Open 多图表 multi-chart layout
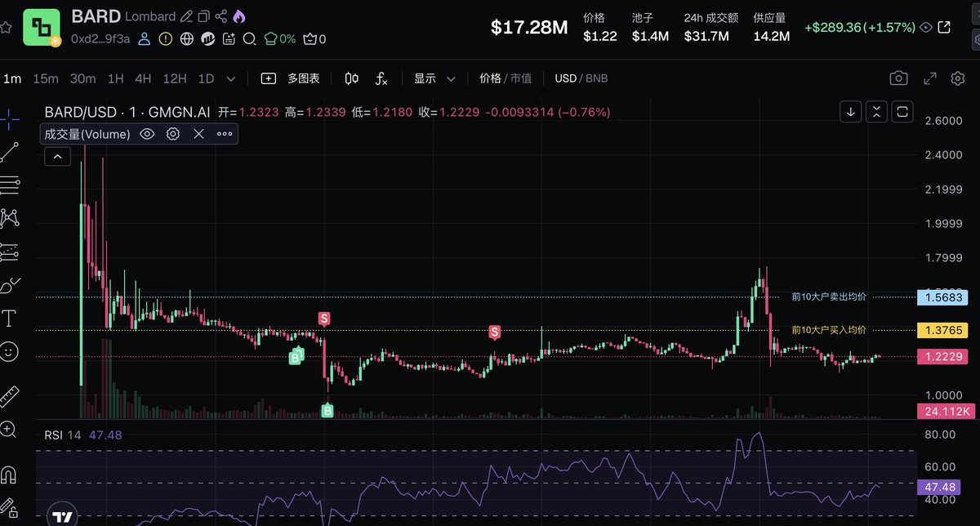Image resolution: width=980 pixels, height=526 pixels. pyautogui.click(x=291, y=78)
